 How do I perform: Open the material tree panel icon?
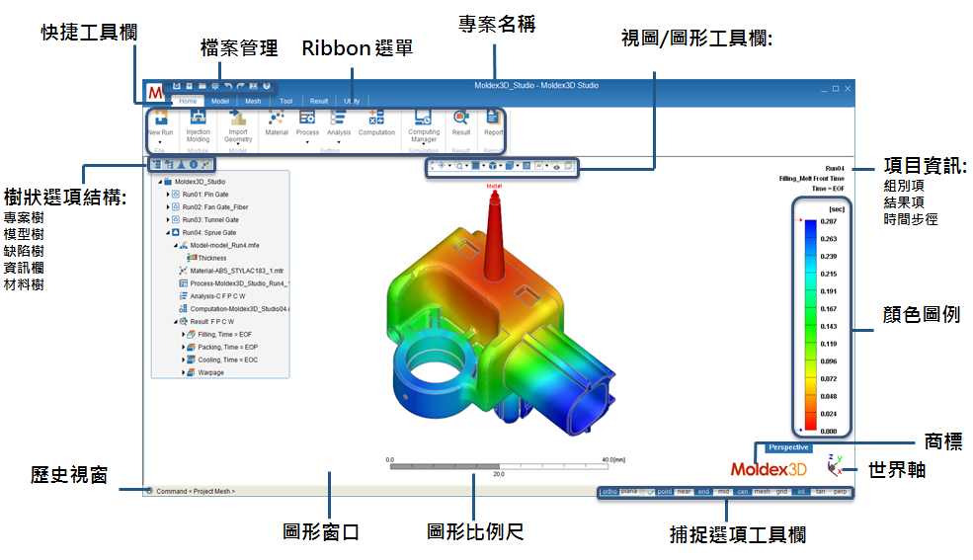coord(206,164)
